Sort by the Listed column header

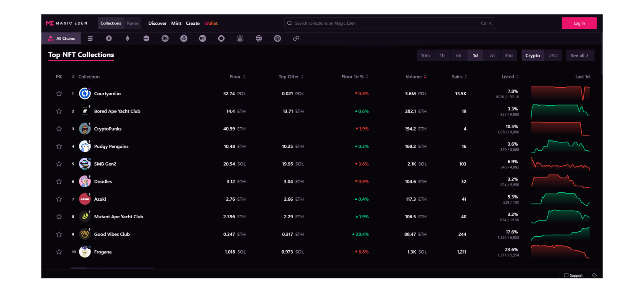coord(510,77)
